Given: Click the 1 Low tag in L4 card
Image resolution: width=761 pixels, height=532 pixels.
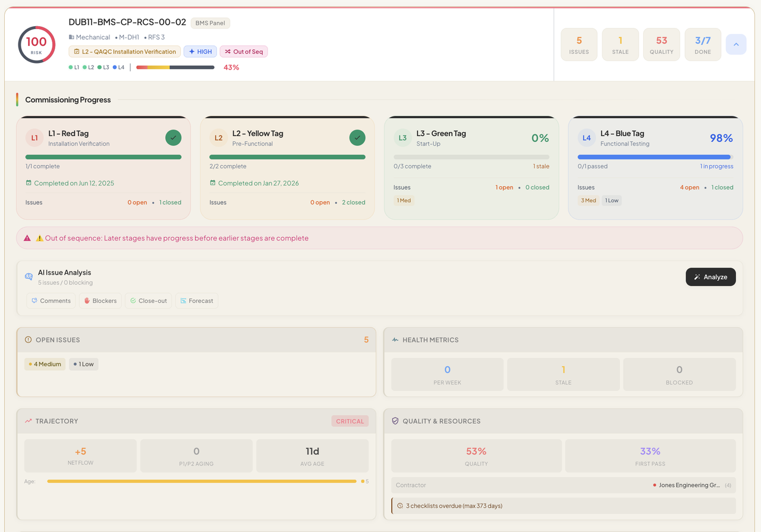Looking at the screenshot, I should [x=612, y=200].
